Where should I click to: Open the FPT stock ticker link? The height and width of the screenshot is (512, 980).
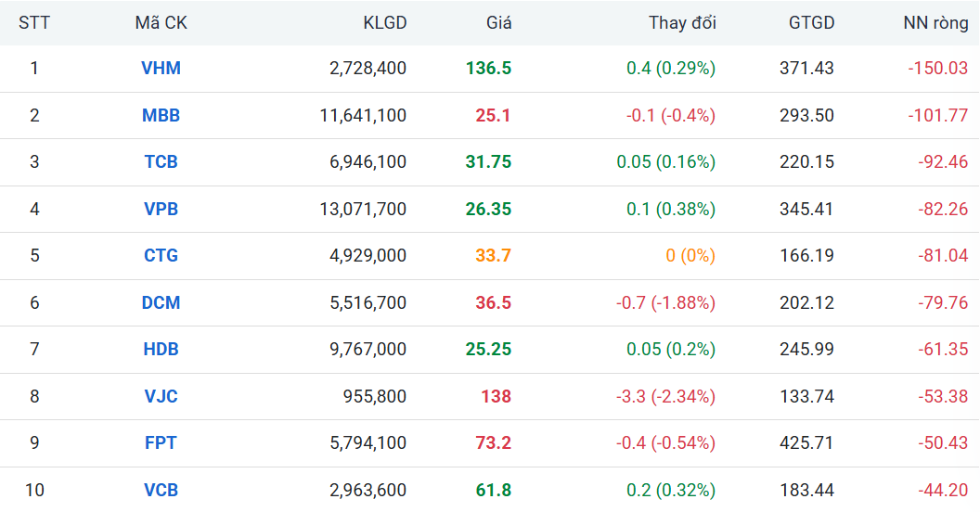161,442
